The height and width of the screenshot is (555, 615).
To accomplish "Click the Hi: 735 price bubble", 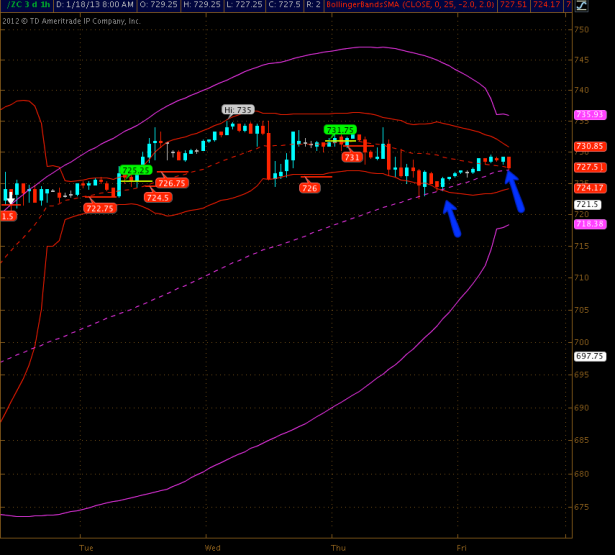I will pyautogui.click(x=238, y=110).
